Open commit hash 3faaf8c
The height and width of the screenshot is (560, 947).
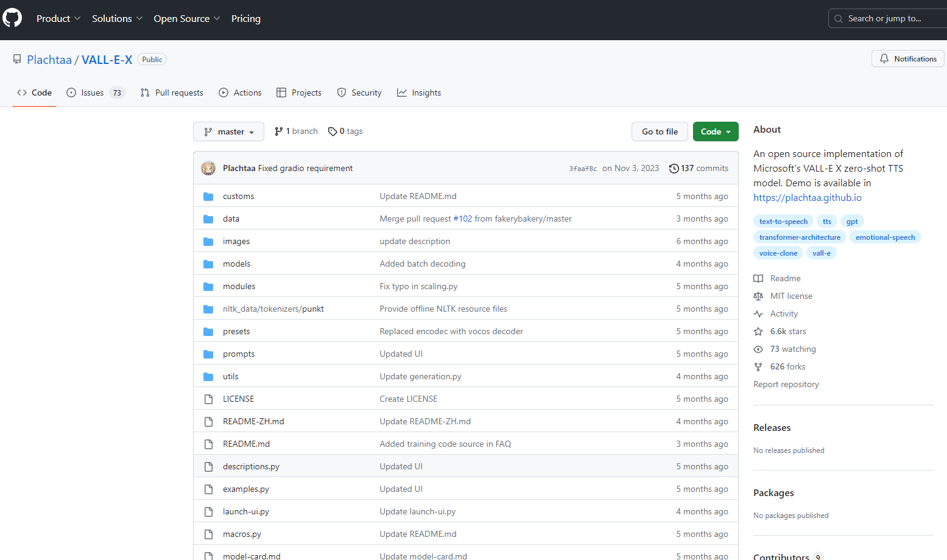[583, 169]
